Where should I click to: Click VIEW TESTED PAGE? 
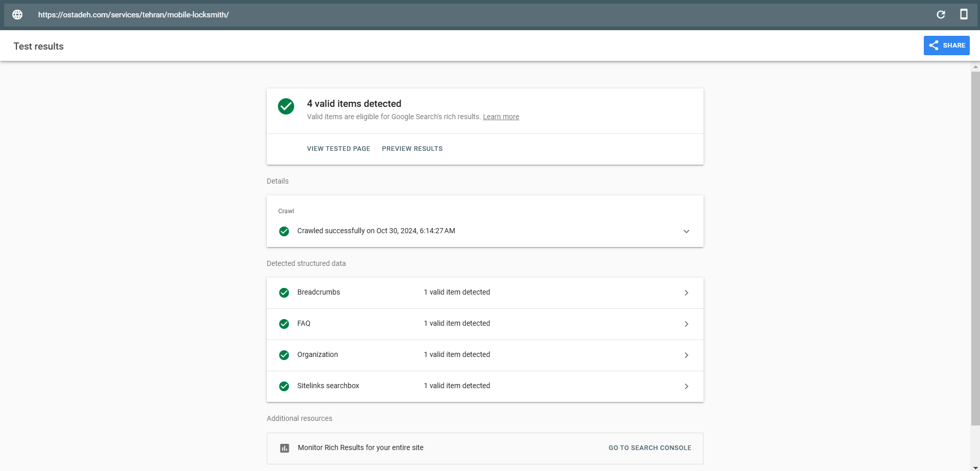click(338, 149)
